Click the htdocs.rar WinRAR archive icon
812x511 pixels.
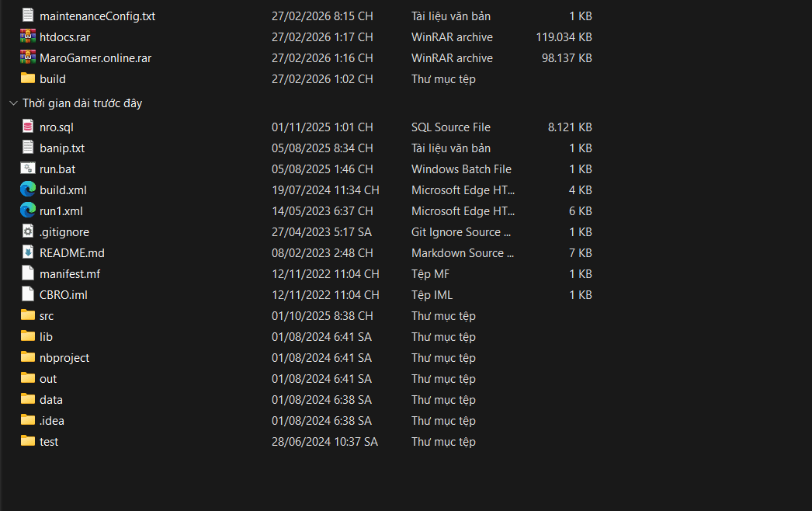point(28,36)
